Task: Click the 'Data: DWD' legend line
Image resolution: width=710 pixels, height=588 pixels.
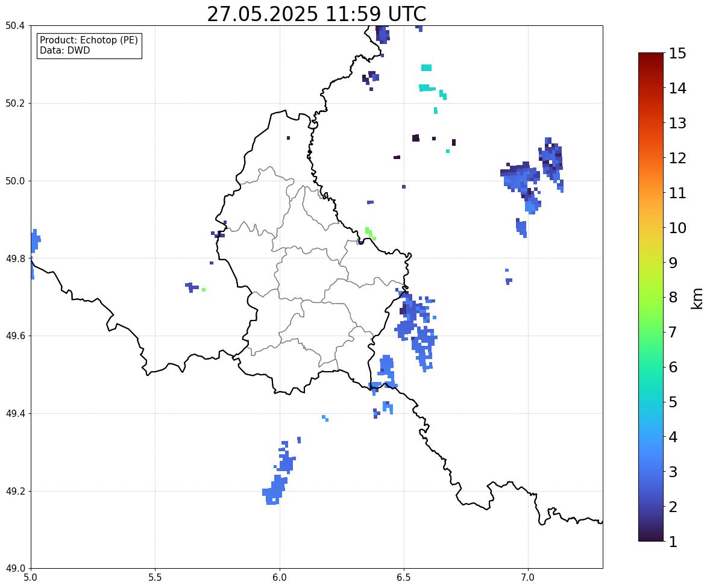Action: (64, 50)
